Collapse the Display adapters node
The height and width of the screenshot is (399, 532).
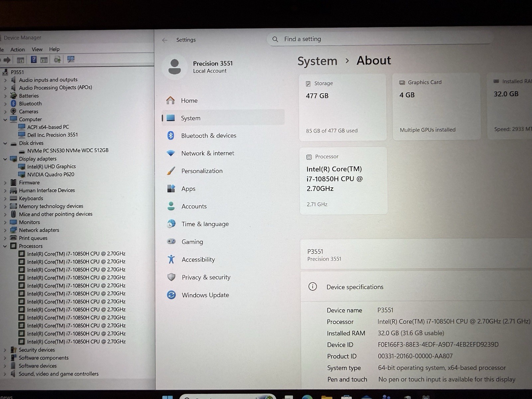click(5, 159)
